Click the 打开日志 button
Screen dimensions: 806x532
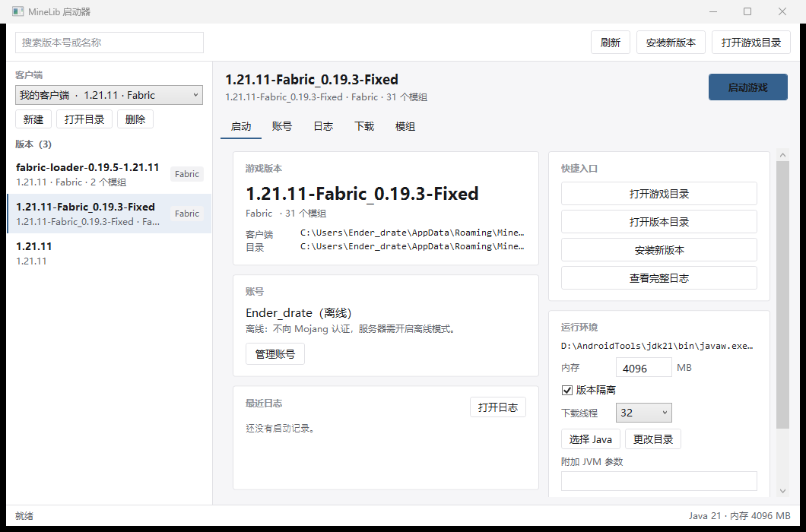point(497,407)
